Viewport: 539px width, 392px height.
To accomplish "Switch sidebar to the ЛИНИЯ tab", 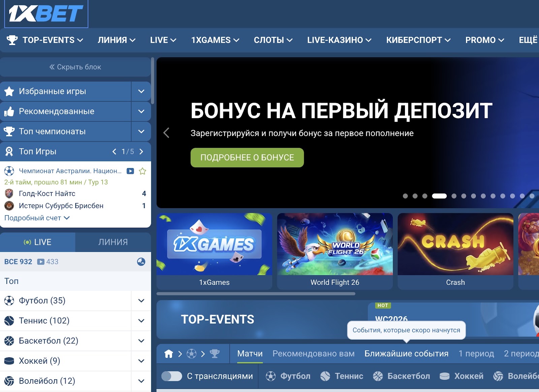I will (113, 242).
